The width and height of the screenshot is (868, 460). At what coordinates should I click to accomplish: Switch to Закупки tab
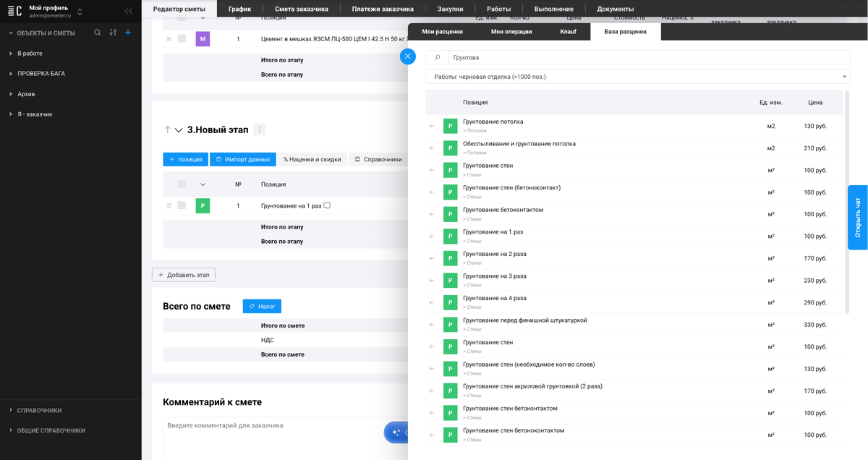pyautogui.click(x=451, y=9)
